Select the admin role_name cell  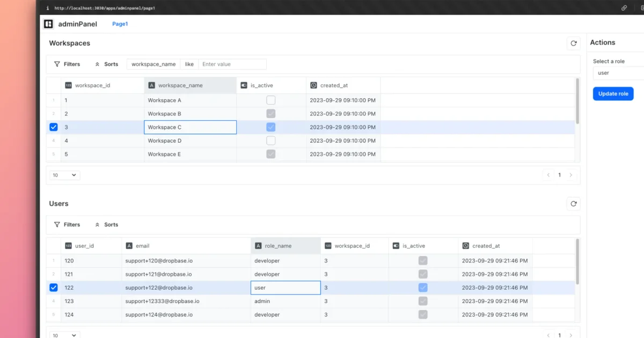coord(286,301)
